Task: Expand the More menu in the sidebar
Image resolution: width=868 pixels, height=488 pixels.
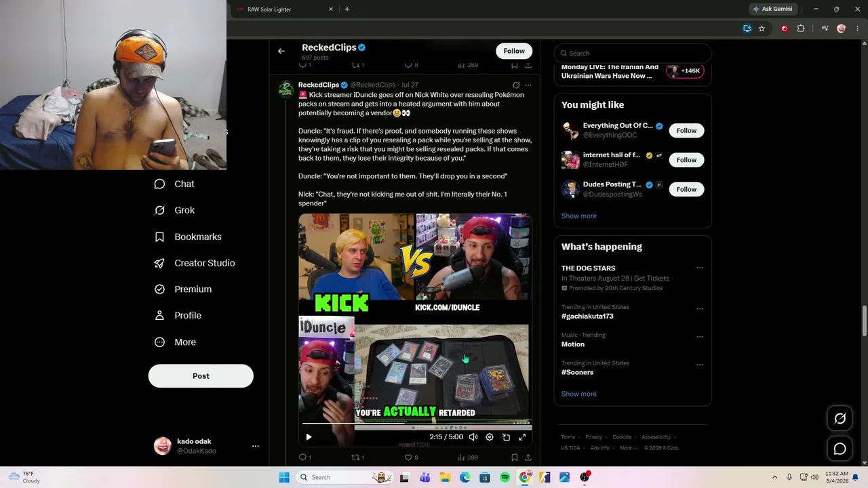Action: [x=175, y=342]
